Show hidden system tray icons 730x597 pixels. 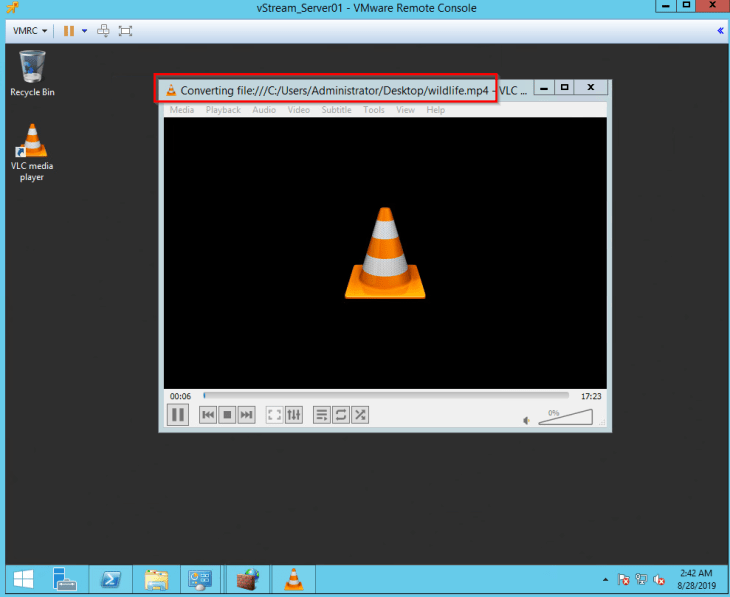click(605, 579)
